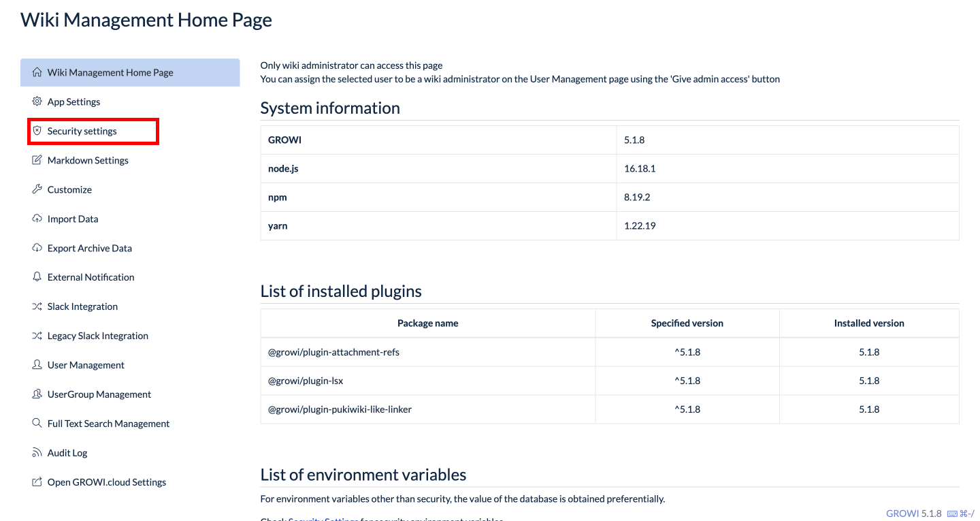Select the yarn row label
The image size is (980, 521).
click(278, 225)
